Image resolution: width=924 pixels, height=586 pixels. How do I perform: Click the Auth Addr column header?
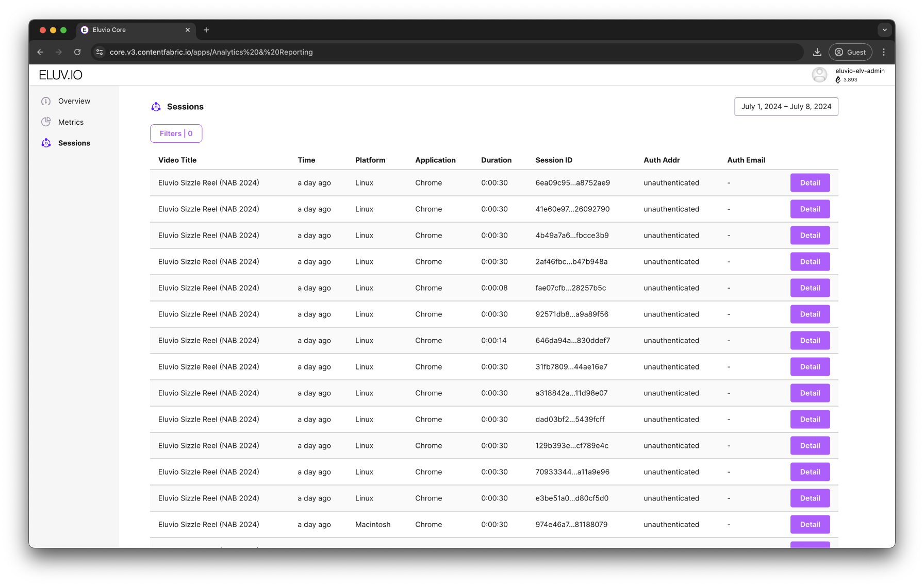[x=662, y=160]
